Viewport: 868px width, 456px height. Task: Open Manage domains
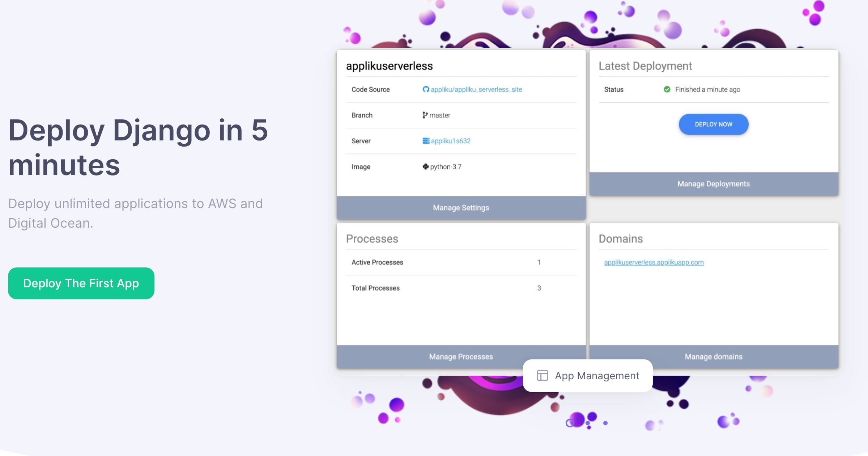pyautogui.click(x=713, y=356)
